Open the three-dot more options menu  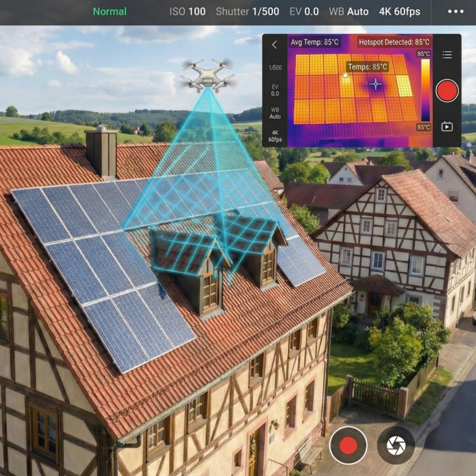coord(455,11)
